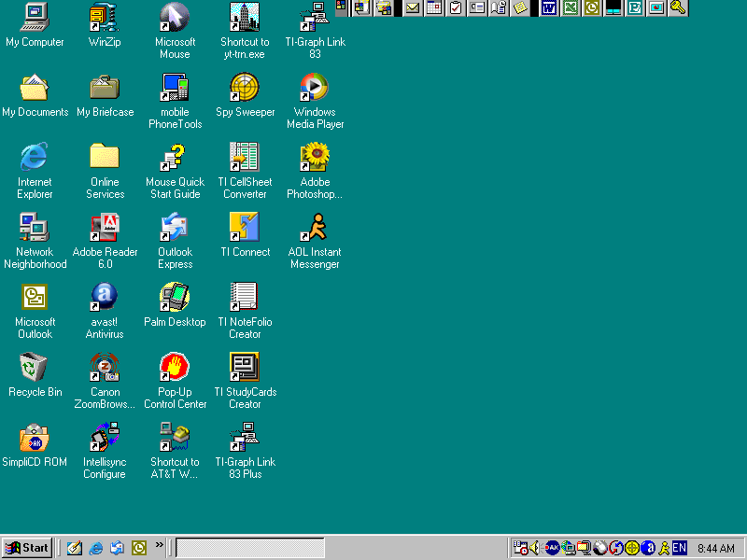Click the empty taskbar address field

[250, 548]
